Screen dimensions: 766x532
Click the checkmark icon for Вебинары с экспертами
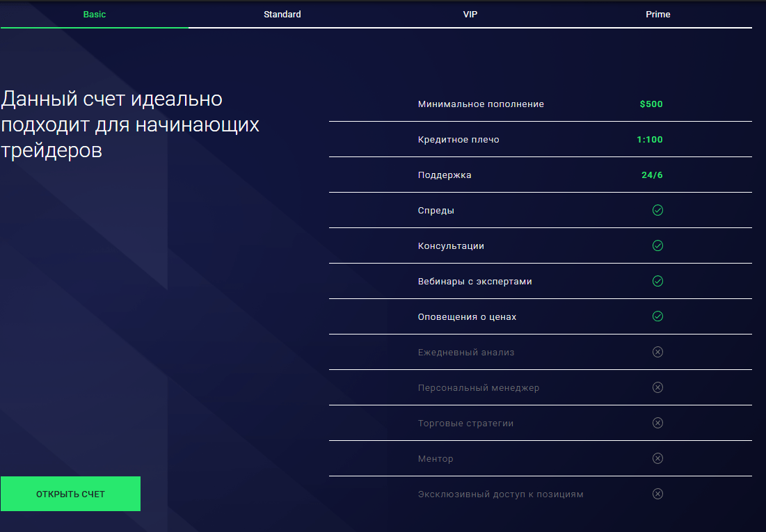pyautogui.click(x=657, y=281)
